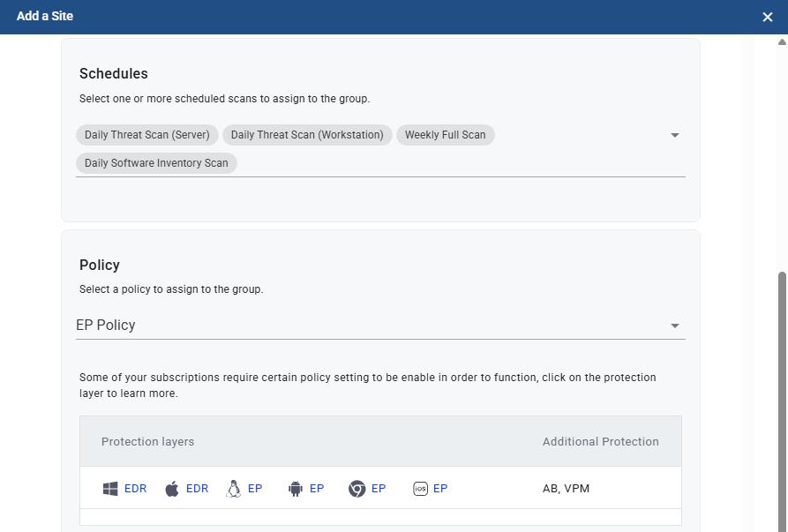Click the vertical scrollbar thumb

(x=782, y=397)
